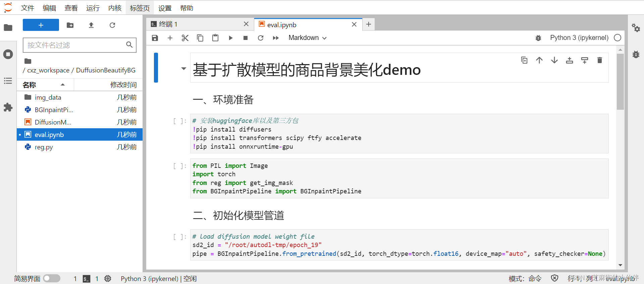Open the 查看 menu
Viewport: 644px width, 284px height.
(71, 8)
